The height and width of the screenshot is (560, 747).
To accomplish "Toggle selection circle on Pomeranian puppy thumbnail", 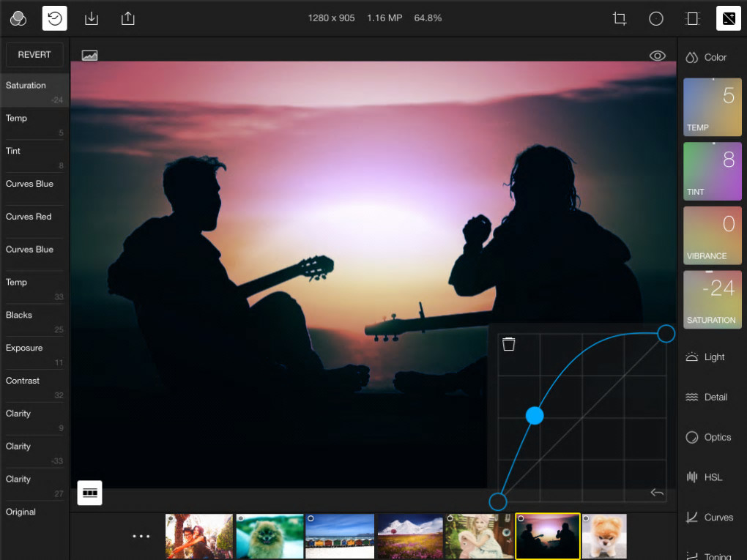I will click(x=587, y=518).
